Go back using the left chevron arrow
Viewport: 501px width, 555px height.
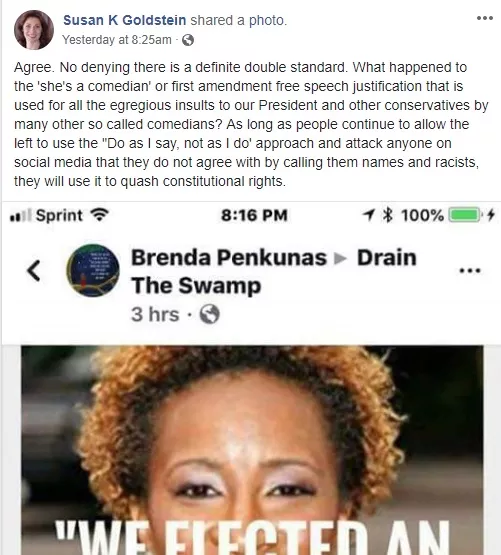click(x=34, y=271)
